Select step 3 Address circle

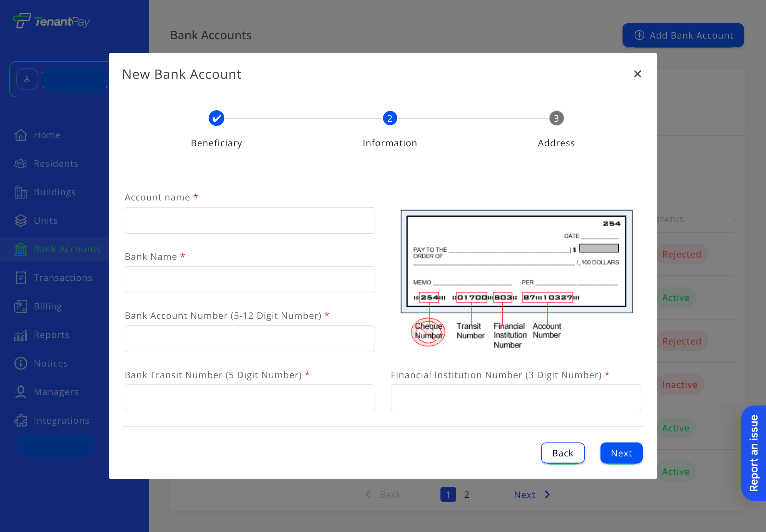556,118
